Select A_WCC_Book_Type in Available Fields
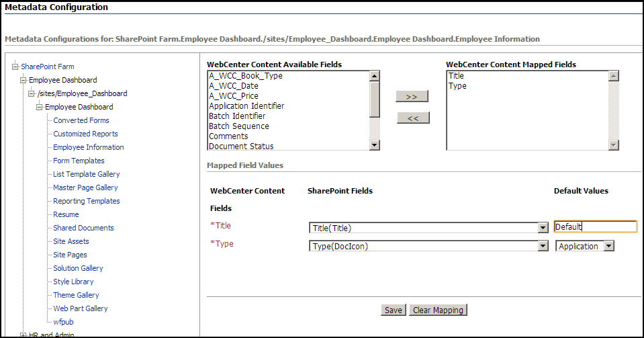 pyautogui.click(x=288, y=76)
